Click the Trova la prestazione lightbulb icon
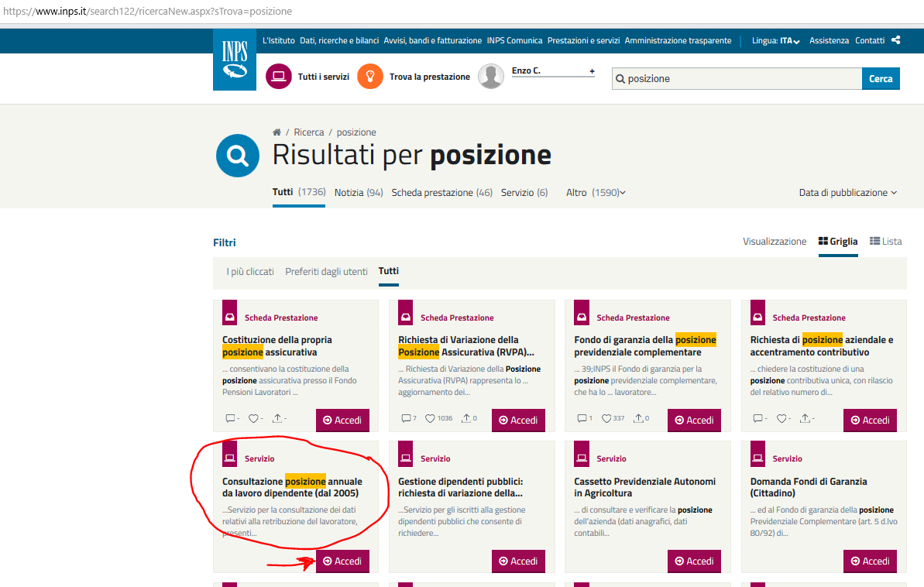 pos(370,77)
